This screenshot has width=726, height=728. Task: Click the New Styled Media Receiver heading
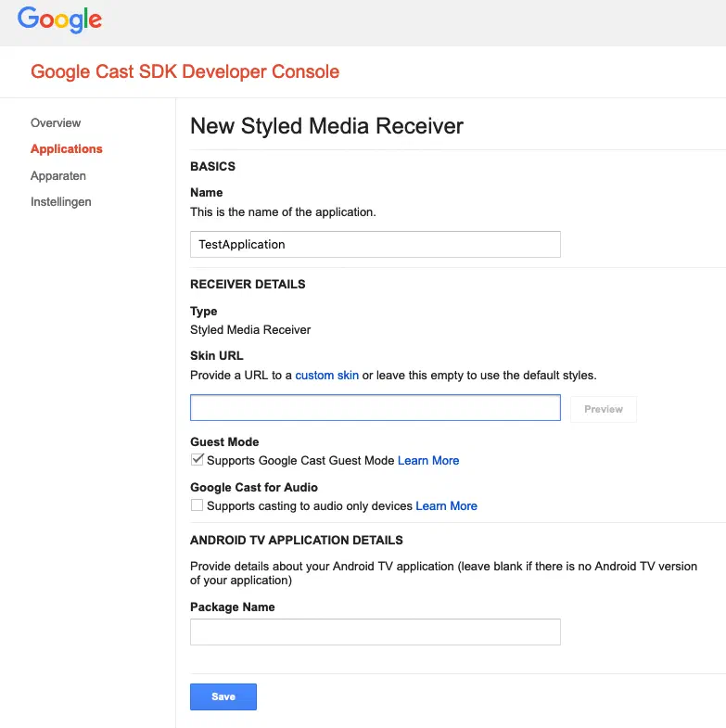(326, 126)
